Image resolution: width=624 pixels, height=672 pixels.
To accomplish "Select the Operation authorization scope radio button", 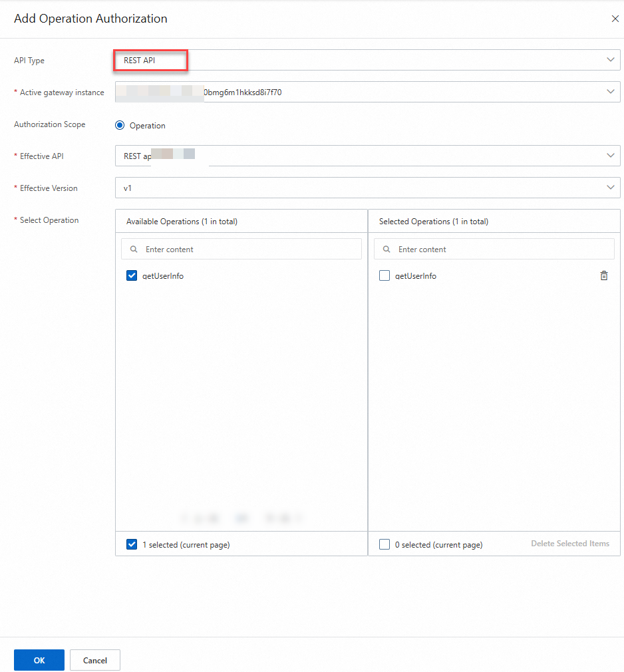I will pos(120,125).
